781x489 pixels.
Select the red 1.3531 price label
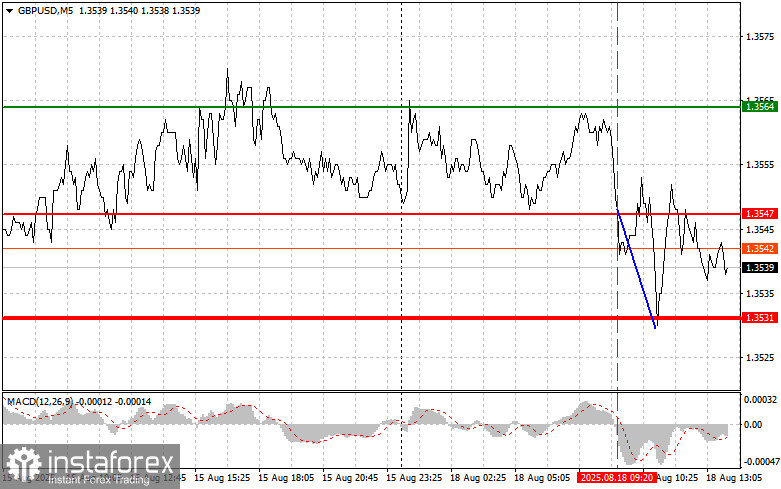coord(759,318)
